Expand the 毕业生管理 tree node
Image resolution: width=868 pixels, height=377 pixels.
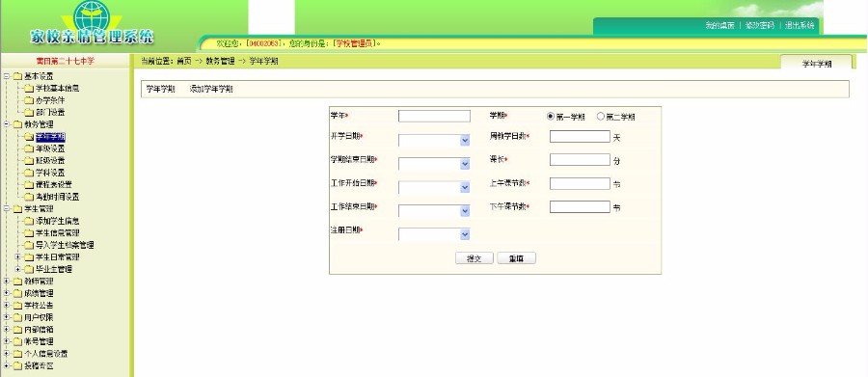click(17, 269)
